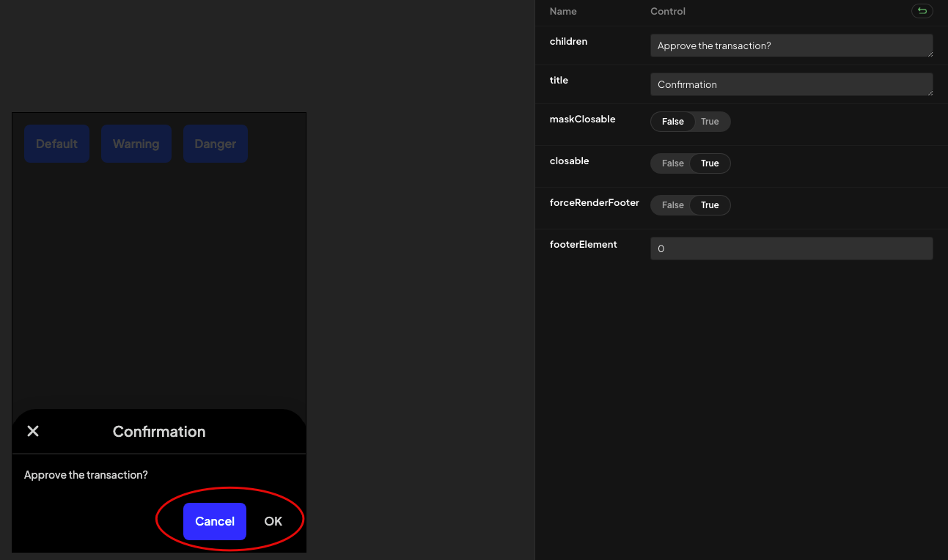Click the reset controls undo icon

coord(922,11)
